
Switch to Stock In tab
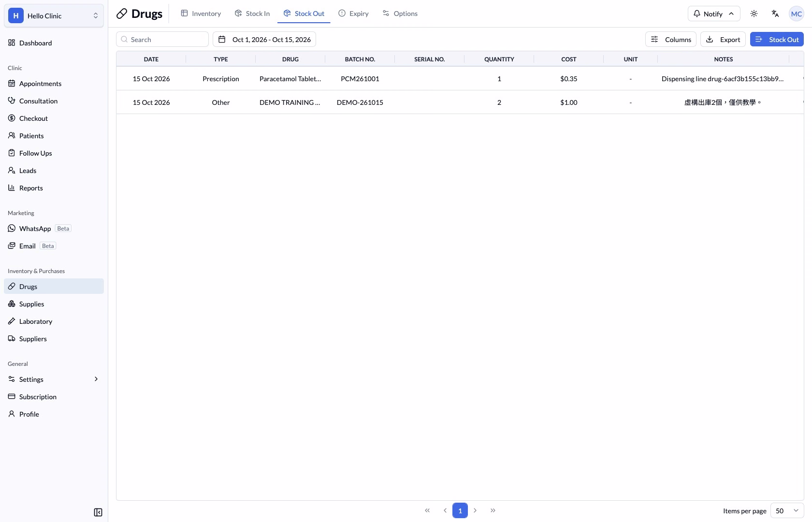tap(252, 14)
